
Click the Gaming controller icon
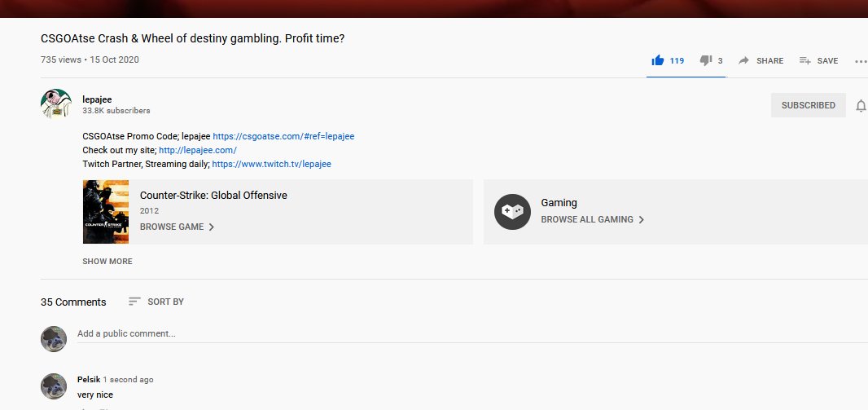(x=513, y=212)
